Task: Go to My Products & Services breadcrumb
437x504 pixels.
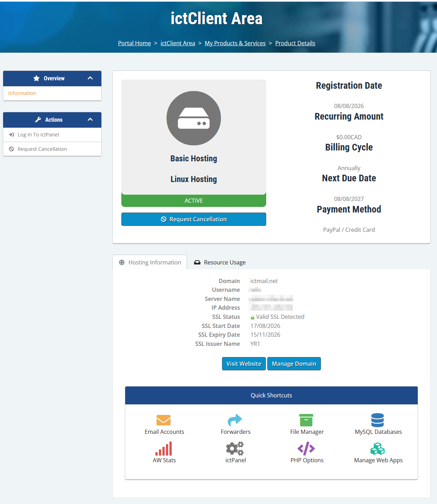Action: 235,43
